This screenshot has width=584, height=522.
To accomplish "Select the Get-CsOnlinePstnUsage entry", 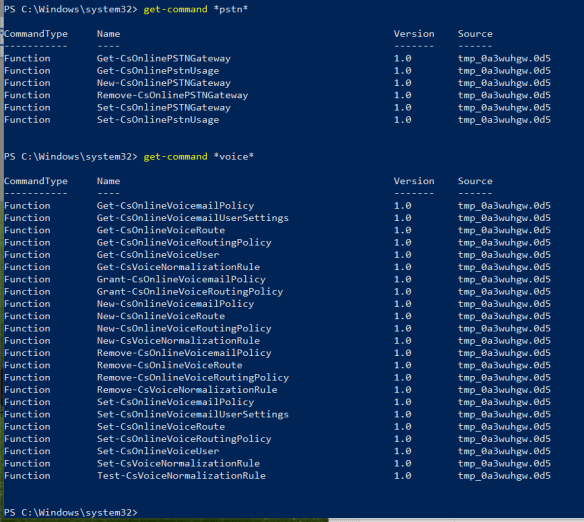I will click(x=158, y=71).
